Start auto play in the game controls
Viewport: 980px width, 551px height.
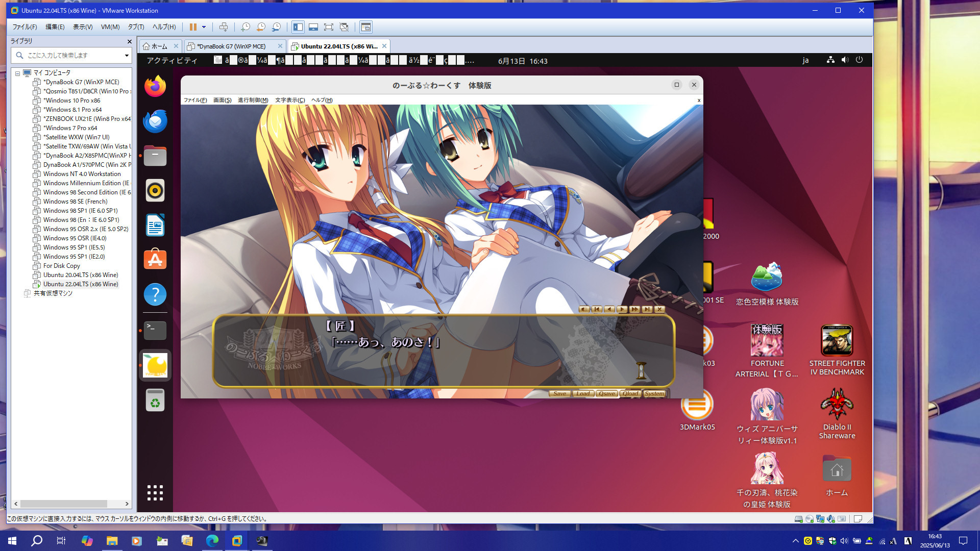coord(622,309)
